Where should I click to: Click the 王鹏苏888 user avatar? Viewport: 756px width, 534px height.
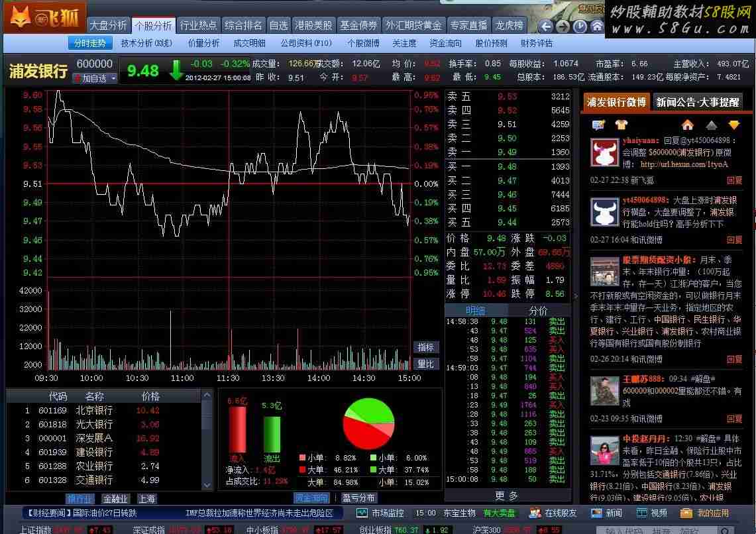click(605, 391)
